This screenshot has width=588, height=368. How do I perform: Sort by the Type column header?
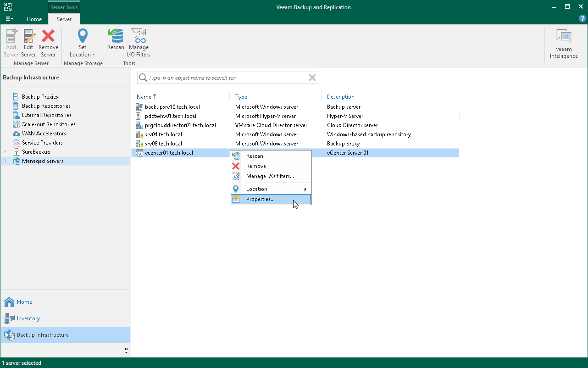(x=241, y=97)
